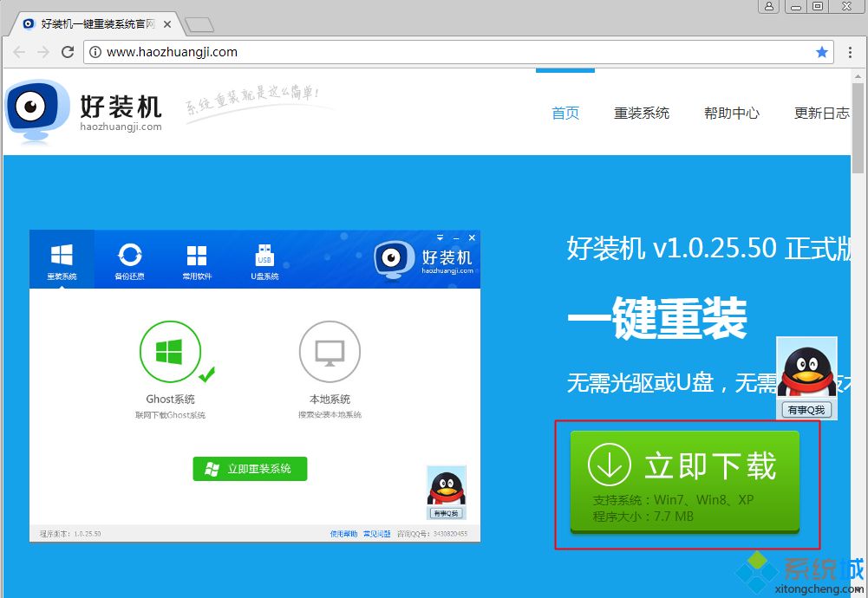The image size is (868, 598).
Task: Open the Chrome three-dot menu
Action: point(850,52)
